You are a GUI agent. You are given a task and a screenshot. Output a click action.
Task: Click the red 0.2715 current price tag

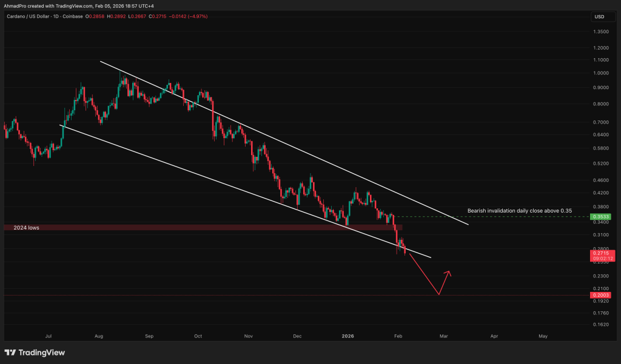tap(602, 256)
